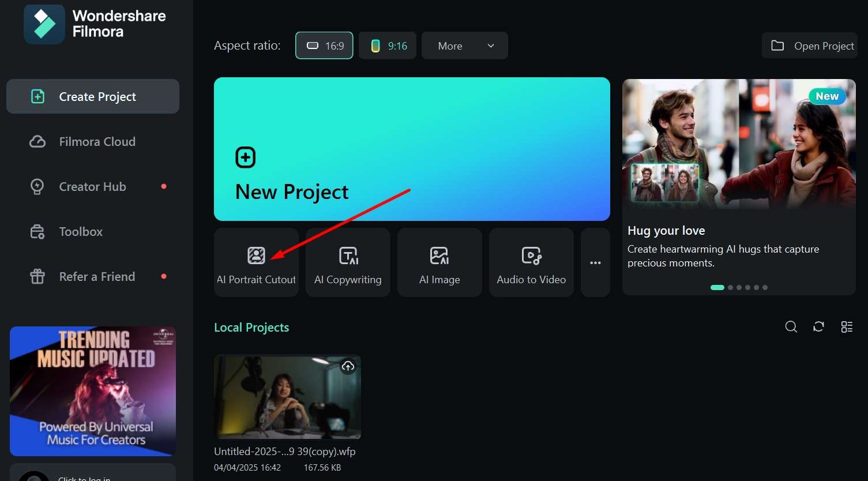Open the Create Project section

click(93, 96)
